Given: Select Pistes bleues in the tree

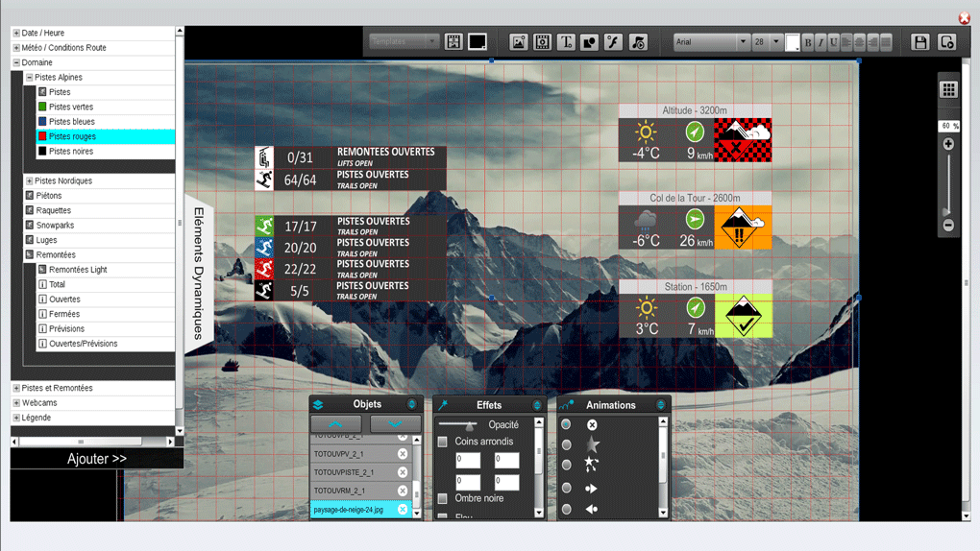Looking at the screenshot, I should pos(106,122).
